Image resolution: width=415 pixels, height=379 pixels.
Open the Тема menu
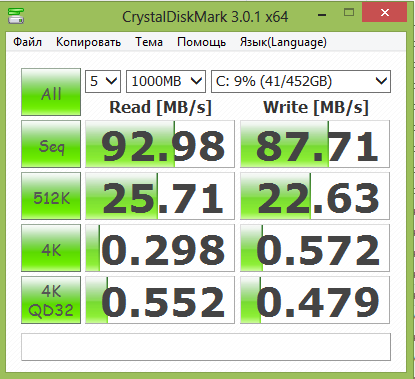[149, 42]
